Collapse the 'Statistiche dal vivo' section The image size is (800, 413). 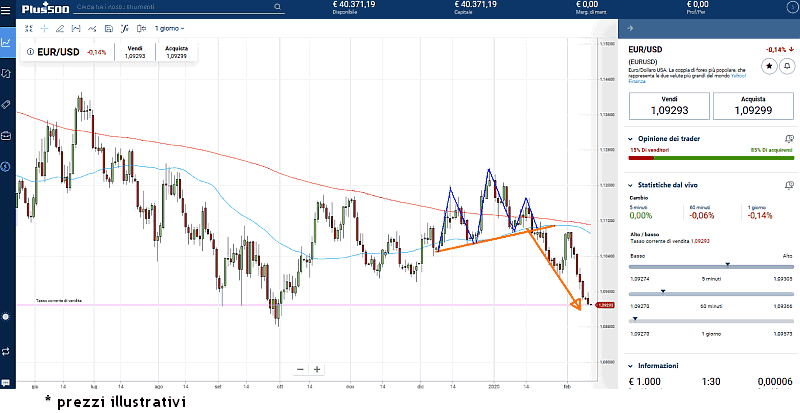point(629,185)
